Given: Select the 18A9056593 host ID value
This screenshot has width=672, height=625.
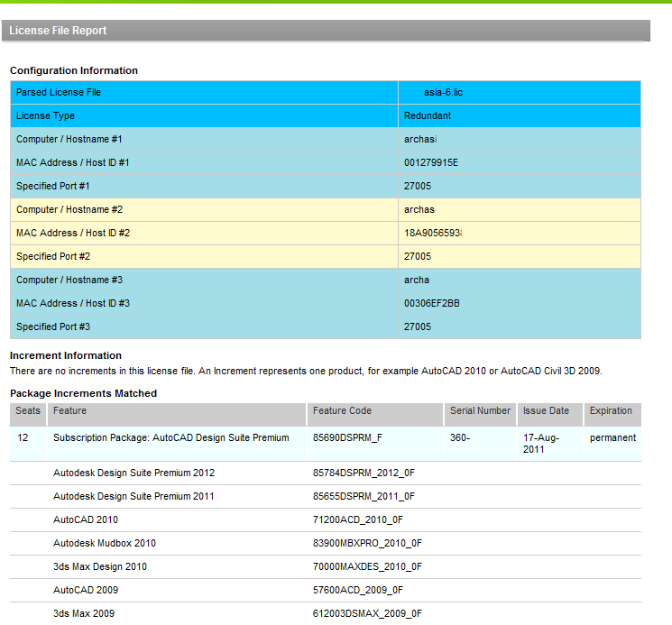Looking at the screenshot, I should pos(432,233).
